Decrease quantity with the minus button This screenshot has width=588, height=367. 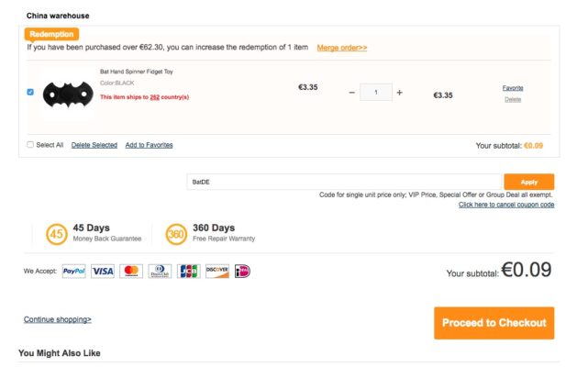(351, 93)
